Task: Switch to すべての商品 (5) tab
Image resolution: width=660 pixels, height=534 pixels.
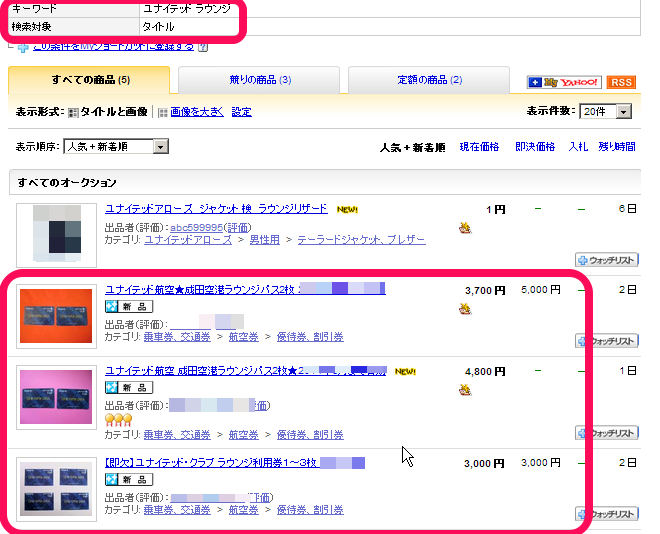Action: [89, 80]
